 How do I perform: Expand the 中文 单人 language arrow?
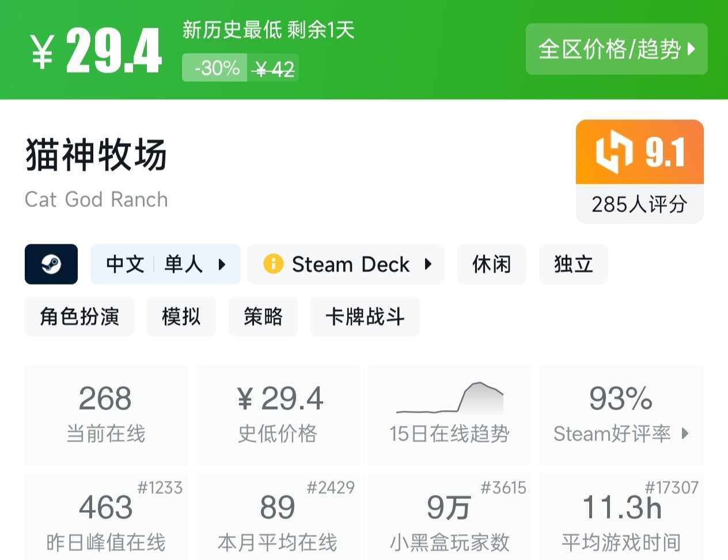coord(222,264)
